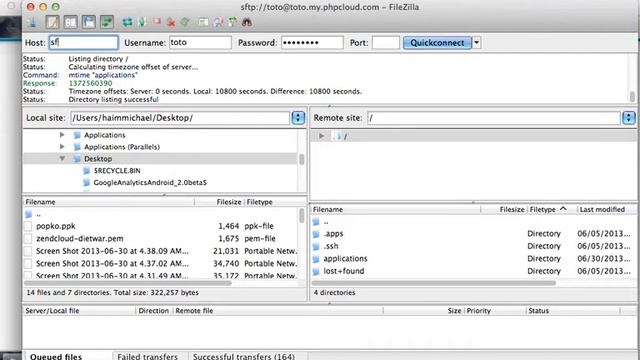Viewport: 640px width, 360px height.
Task: Click the remote parent directory '..' folder icon
Action: coord(316,222)
